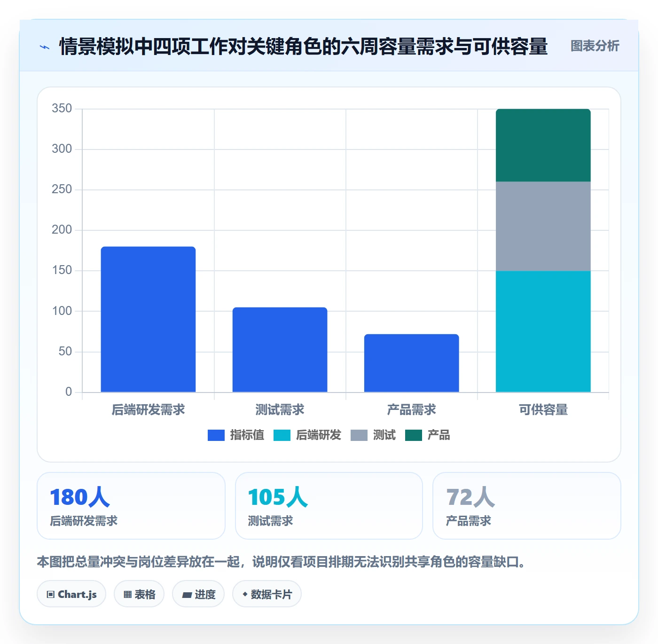Toggle the 后端研发 legend item
The width and height of the screenshot is (658, 644).
coord(307,435)
